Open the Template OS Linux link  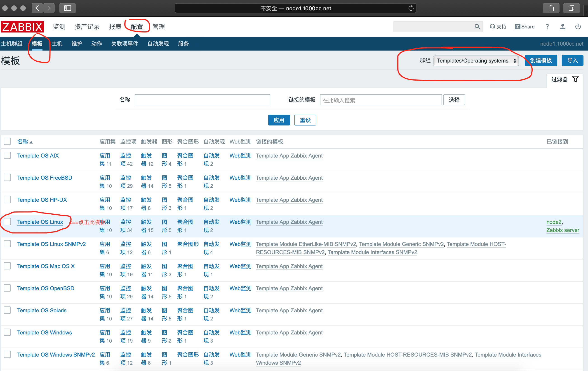coord(40,222)
